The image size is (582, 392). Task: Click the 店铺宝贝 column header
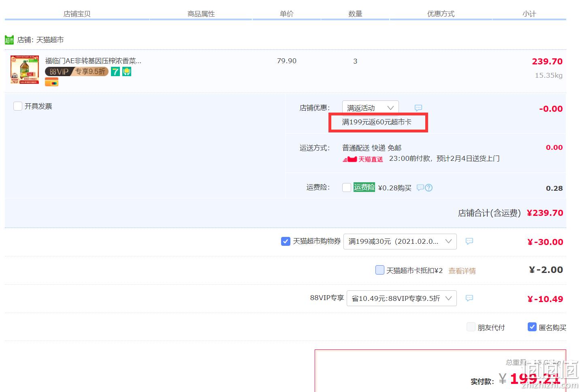[77, 14]
